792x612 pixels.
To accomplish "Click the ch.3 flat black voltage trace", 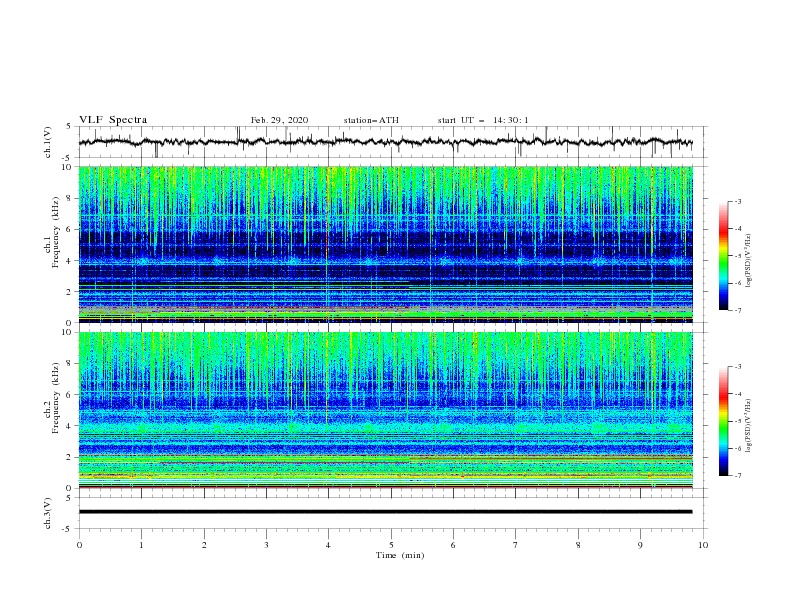I will [x=385, y=512].
